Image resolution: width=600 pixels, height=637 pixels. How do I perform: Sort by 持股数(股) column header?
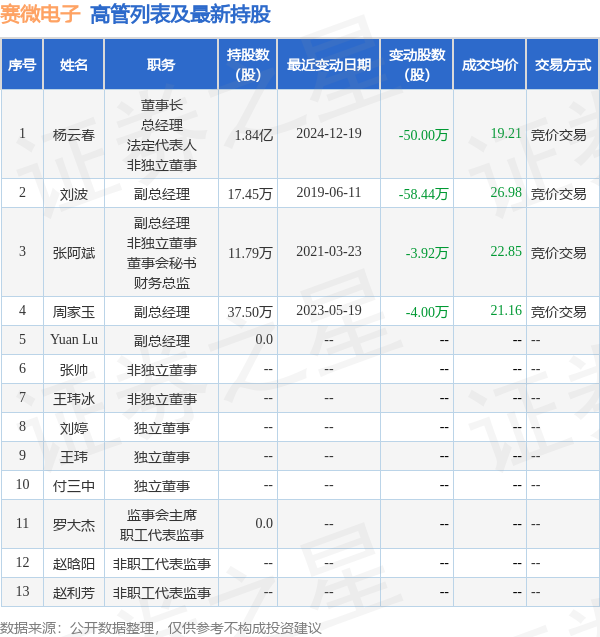pyautogui.click(x=247, y=65)
